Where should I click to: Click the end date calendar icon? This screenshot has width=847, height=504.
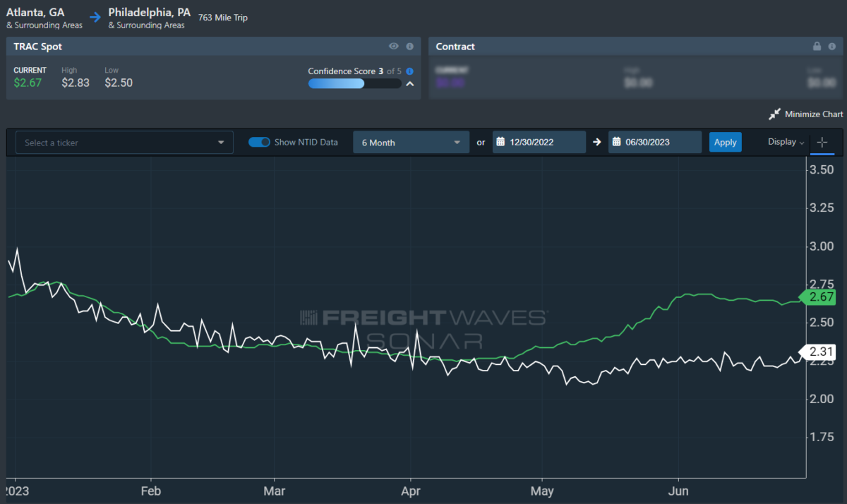[x=616, y=143]
